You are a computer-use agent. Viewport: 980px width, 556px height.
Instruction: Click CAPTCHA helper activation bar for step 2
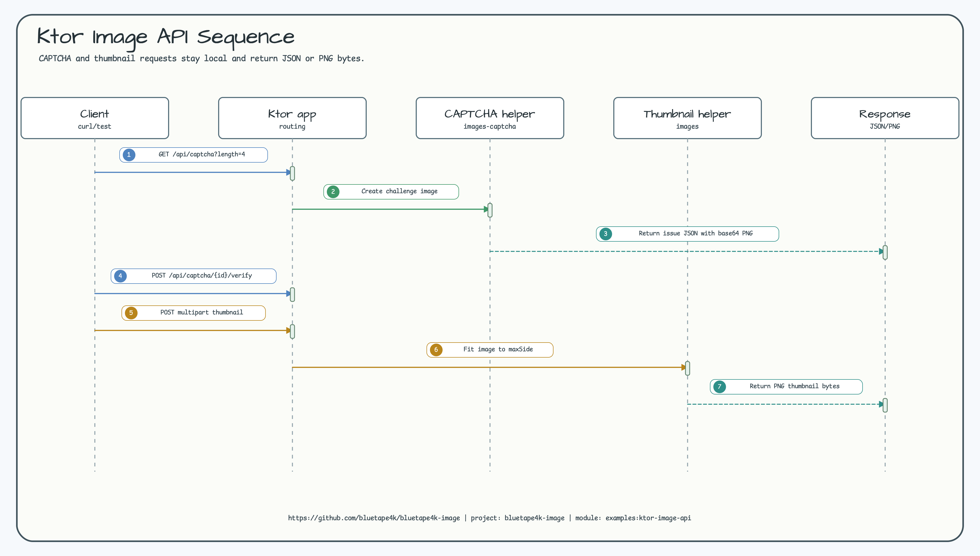coord(490,210)
